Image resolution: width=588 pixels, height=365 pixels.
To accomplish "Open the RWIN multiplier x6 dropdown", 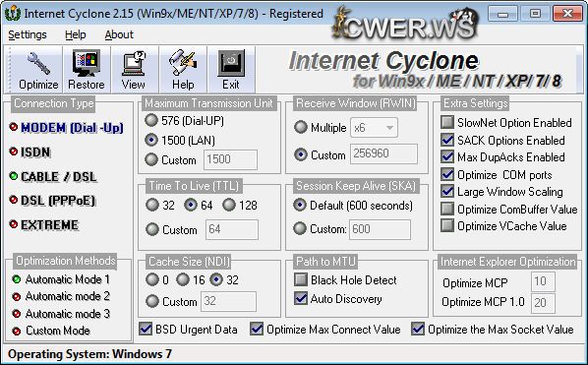I will point(374,128).
